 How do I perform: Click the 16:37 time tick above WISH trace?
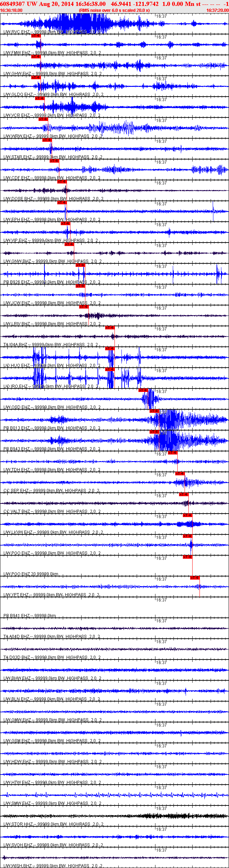pos(161,850)
